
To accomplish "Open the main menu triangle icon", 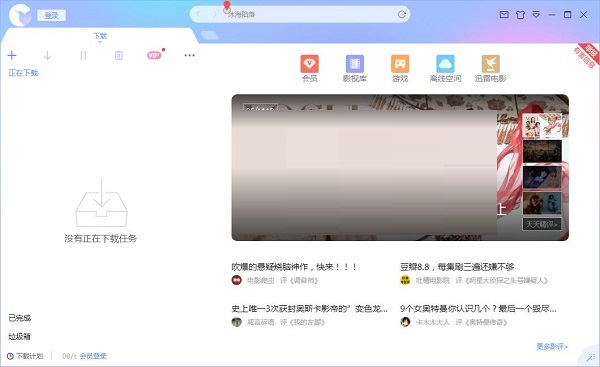I will 536,15.
